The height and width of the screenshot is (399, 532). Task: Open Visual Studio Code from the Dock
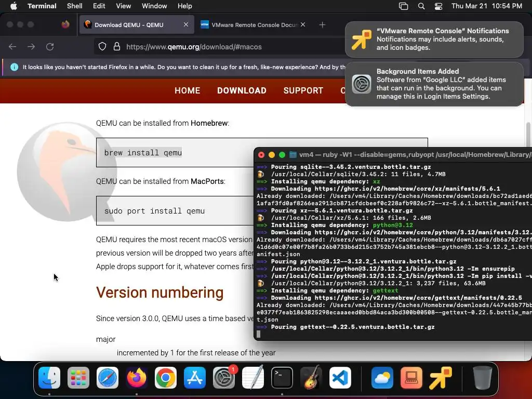click(340, 378)
